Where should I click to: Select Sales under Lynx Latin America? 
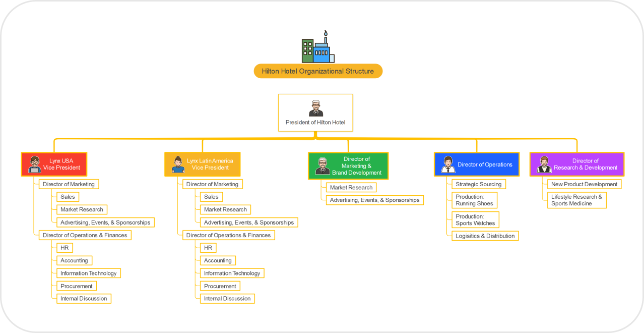[x=211, y=197]
